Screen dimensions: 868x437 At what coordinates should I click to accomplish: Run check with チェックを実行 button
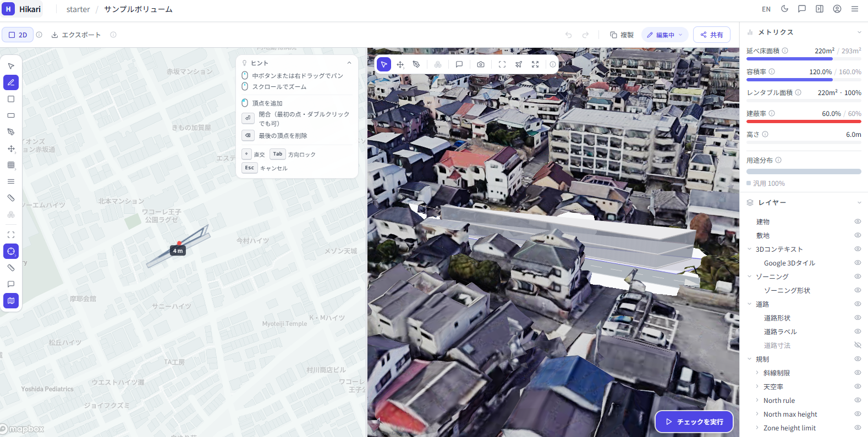694,422
